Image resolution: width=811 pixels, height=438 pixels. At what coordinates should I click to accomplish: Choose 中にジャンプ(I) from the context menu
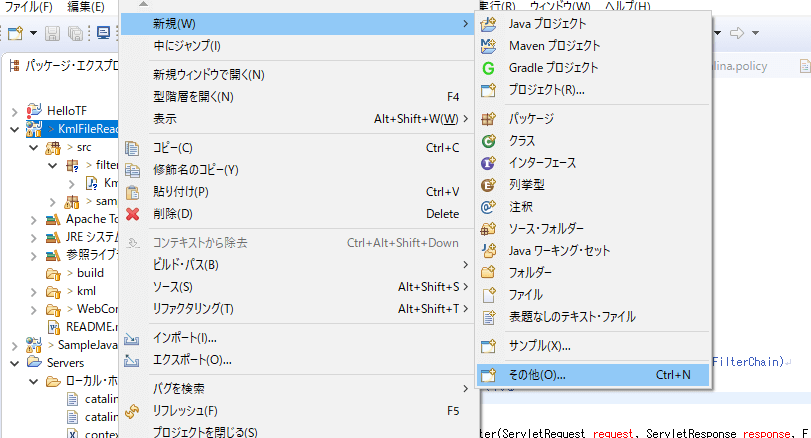[297, 46]
